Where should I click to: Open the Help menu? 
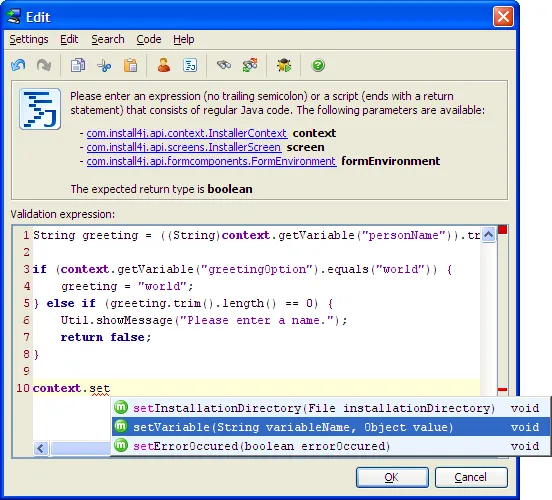(183, 39)
